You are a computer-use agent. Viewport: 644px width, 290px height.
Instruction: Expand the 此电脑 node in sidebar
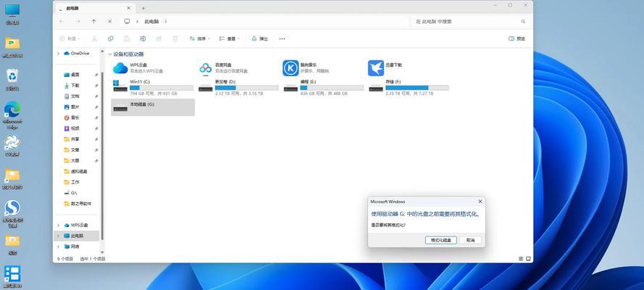[x=59, y=236]
